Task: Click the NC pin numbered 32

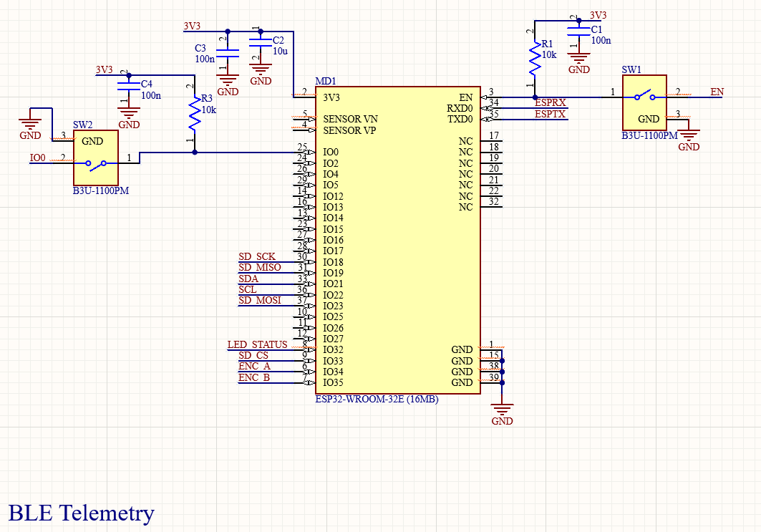Action: (491, 207)
